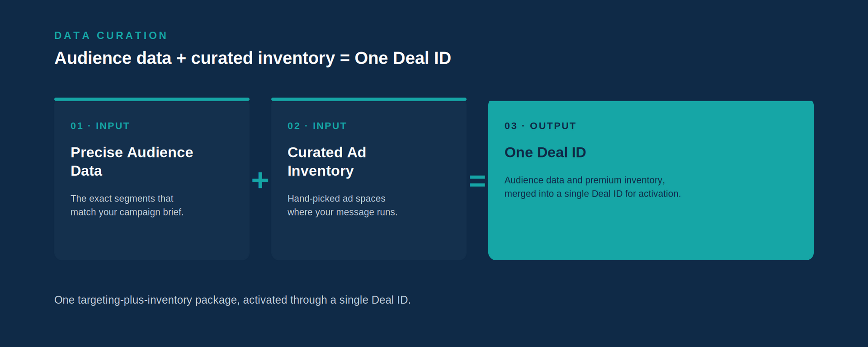Select the 01 · INPUT label

100,126
